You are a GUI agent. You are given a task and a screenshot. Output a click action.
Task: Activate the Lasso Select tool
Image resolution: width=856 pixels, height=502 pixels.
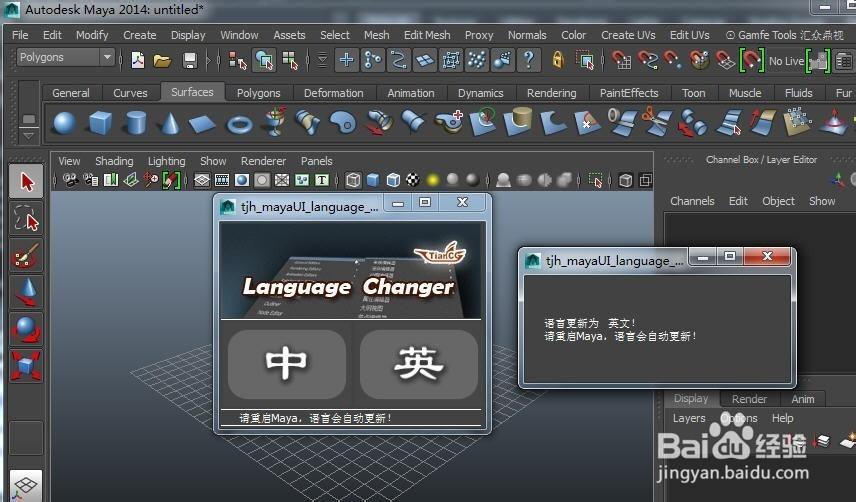[x=26, y=218]
